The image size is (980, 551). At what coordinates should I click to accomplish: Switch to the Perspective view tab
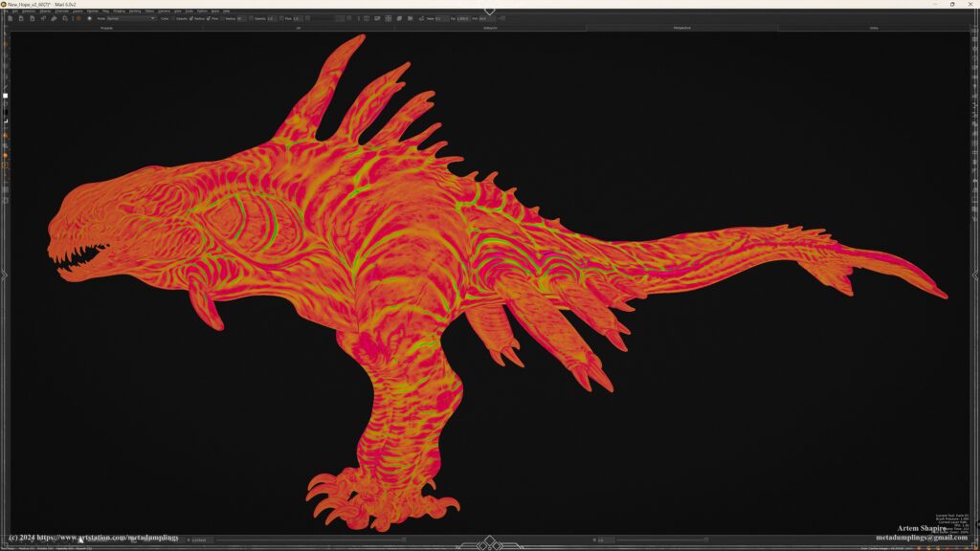[x=681, y=28]
